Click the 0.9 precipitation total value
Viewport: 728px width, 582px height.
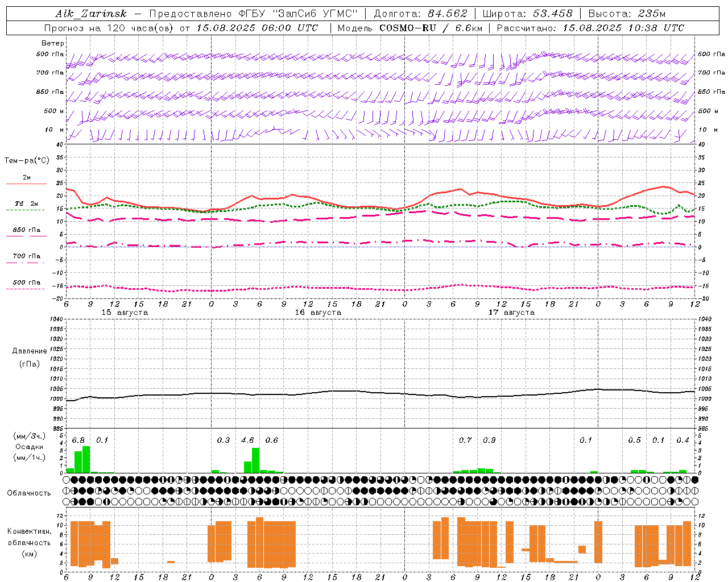pyautogui.click(x=489, y=440)
